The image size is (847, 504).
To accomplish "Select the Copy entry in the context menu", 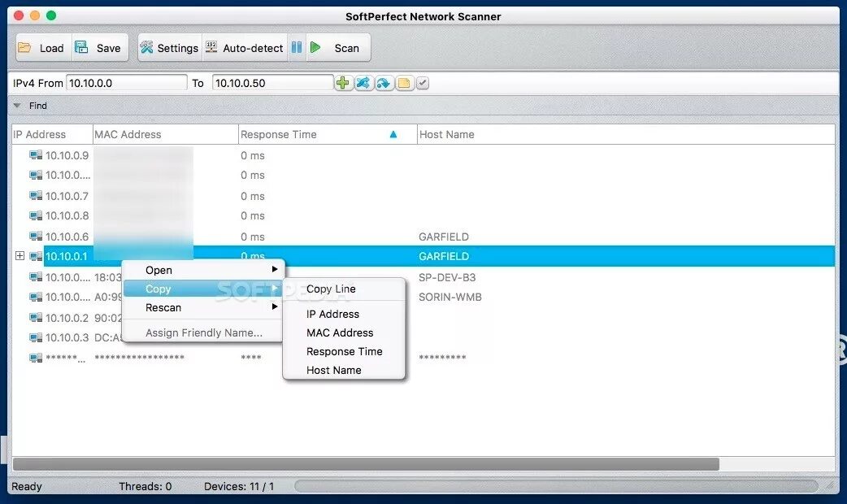I will [x=203, y=289].
